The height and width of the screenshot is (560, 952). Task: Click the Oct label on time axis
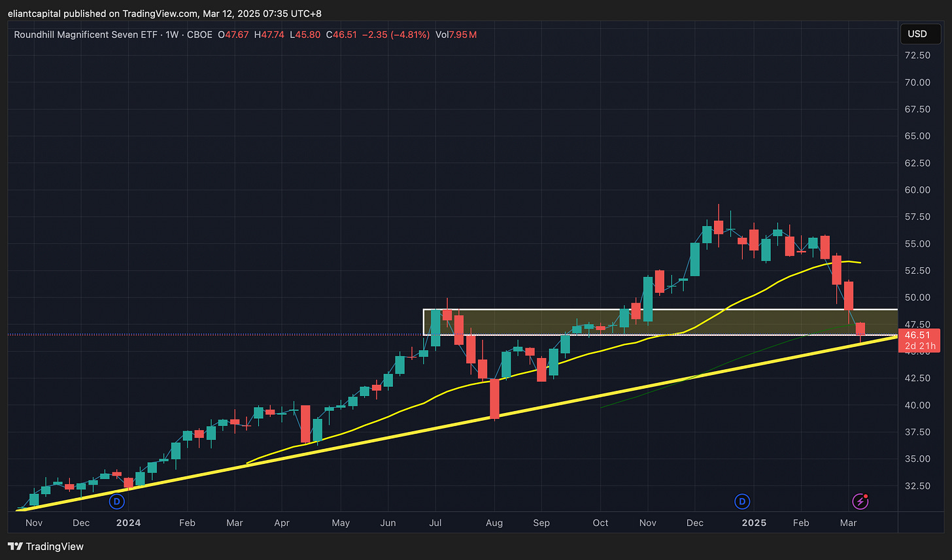[600, 523]
